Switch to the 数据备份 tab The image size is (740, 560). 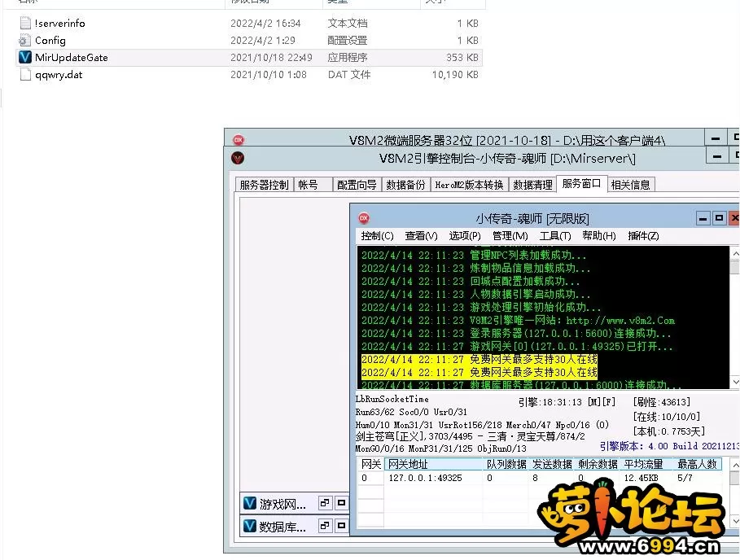406,185
